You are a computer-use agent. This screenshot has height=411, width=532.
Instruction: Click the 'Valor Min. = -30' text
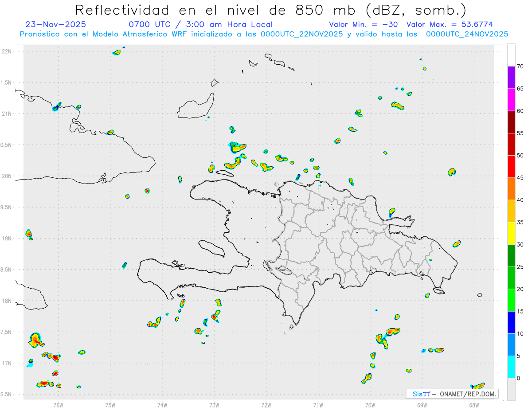click(x=364, y=24)
